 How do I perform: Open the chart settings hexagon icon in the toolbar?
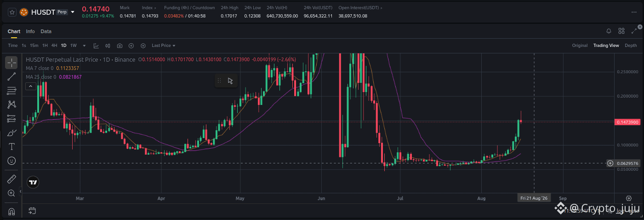point(143,46)
